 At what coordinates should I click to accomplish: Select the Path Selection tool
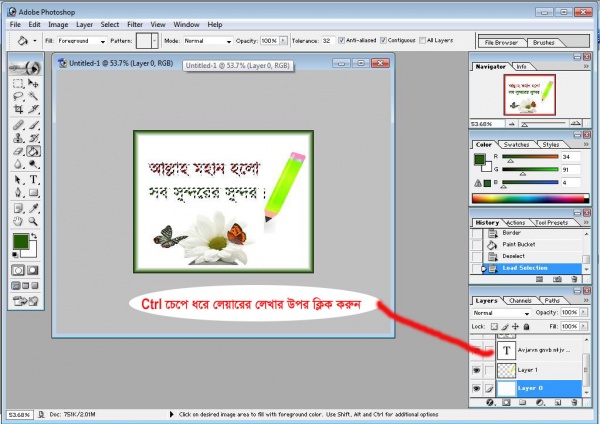click(x=18, y=179)
